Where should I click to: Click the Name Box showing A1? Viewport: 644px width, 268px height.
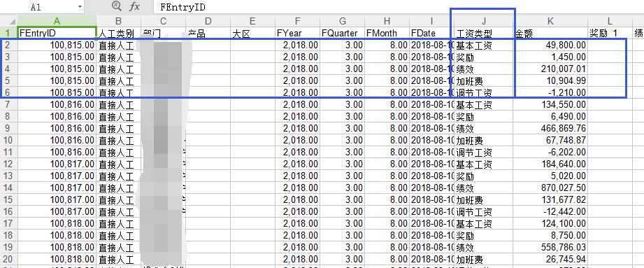coord(36,7)
